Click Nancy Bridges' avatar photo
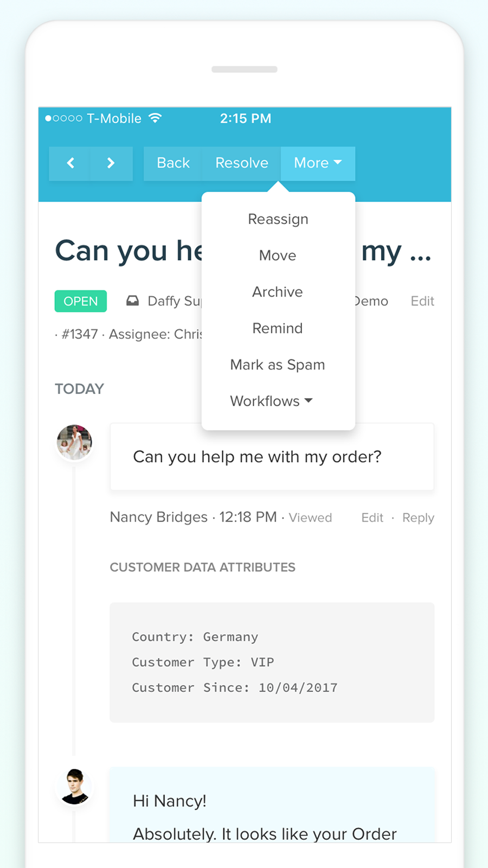Screen dimensions: 488x868 pos(74,442)
